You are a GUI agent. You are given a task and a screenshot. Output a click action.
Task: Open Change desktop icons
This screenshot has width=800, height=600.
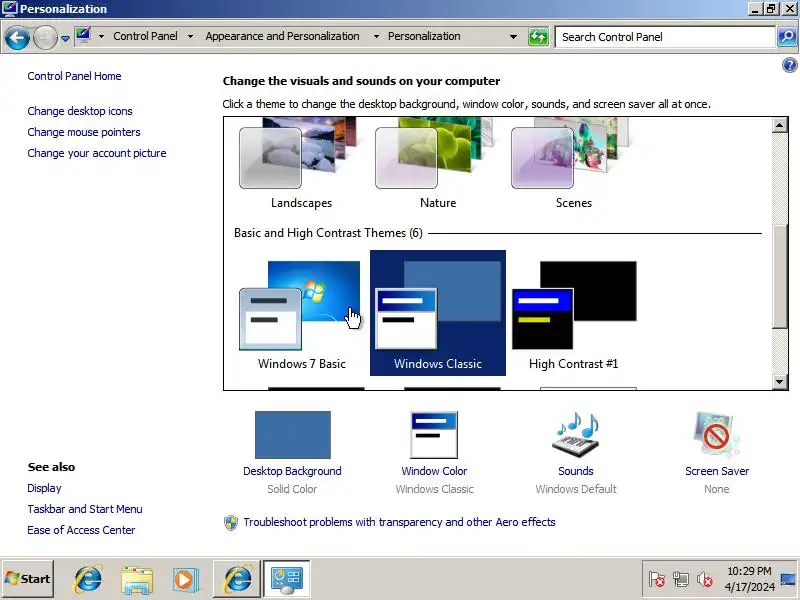point(80,111)
